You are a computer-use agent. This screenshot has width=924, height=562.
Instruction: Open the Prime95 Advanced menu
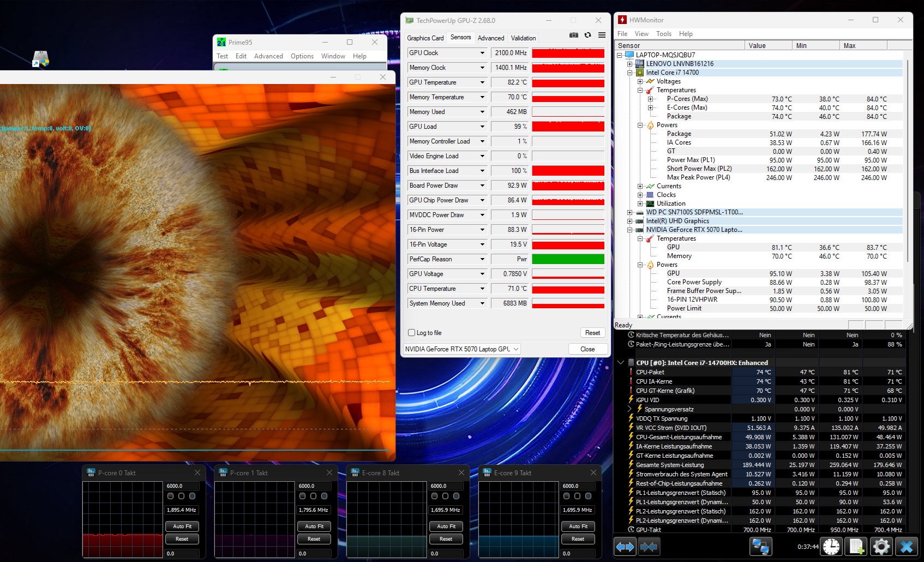pos(268,56)
